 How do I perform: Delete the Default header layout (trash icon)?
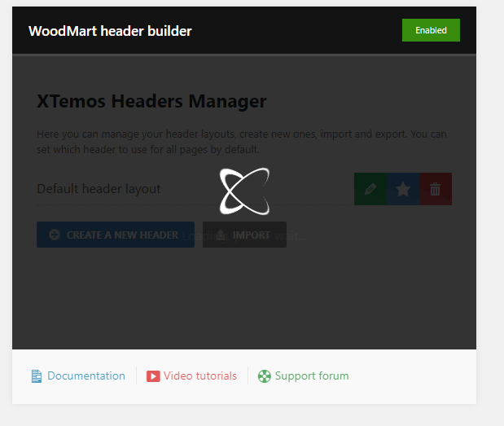point(436,189)
